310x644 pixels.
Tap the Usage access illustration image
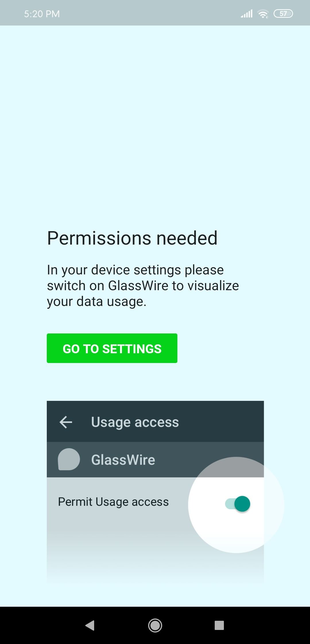[155, 492]
